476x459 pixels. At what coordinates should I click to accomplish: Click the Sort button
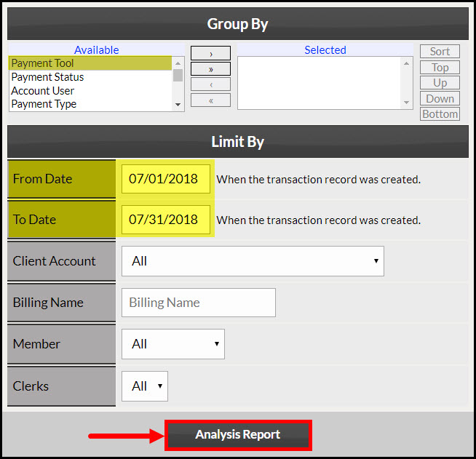[440, 51]
